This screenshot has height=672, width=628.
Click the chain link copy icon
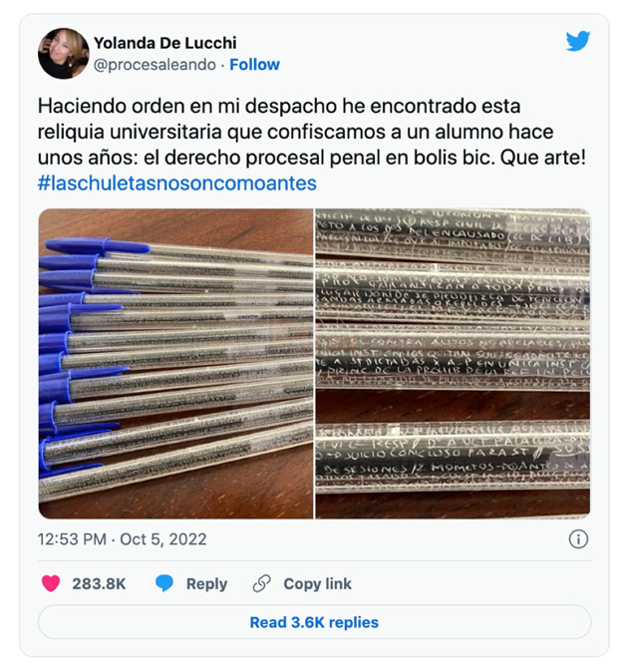262,583
